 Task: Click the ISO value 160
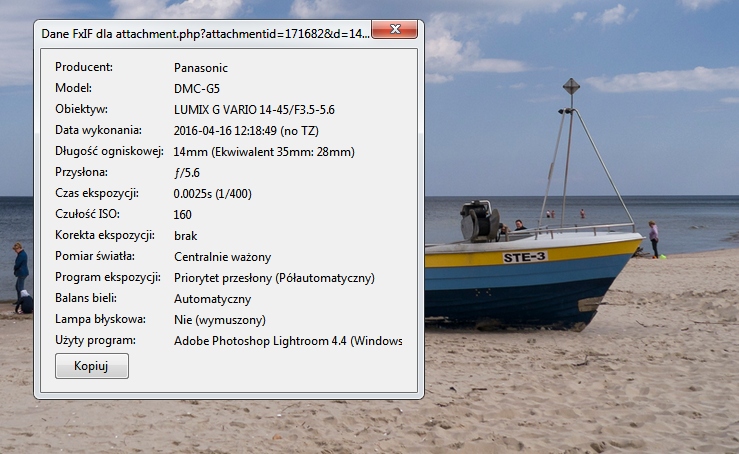[183, 215]
